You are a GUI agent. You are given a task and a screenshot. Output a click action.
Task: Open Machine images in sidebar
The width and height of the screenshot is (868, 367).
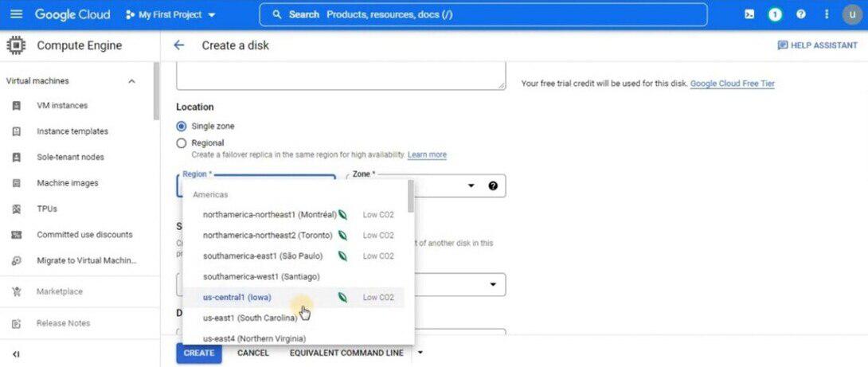(x=68, y=182)
